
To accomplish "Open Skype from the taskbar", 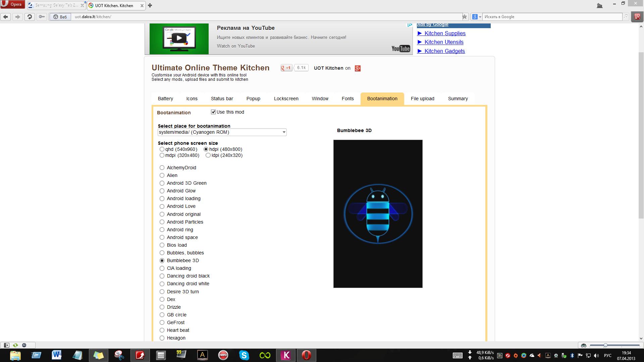I will (244, 355).
